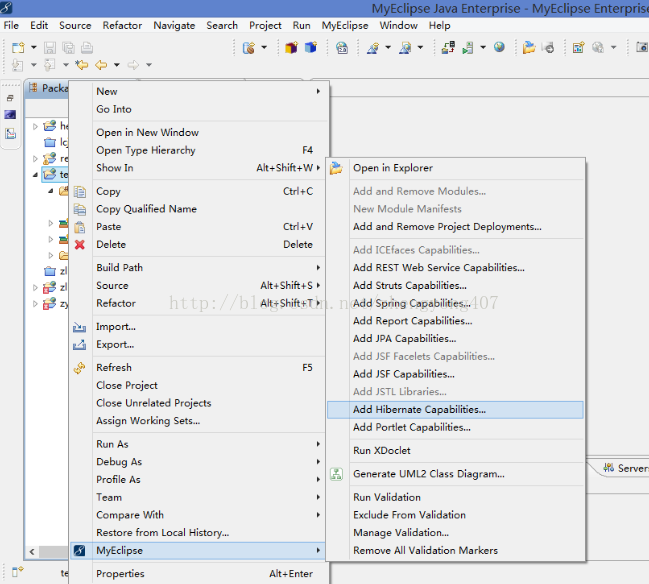649x584 pixels.
Task: Click the New file toolbar icon
Action: [x=18, y=48]
